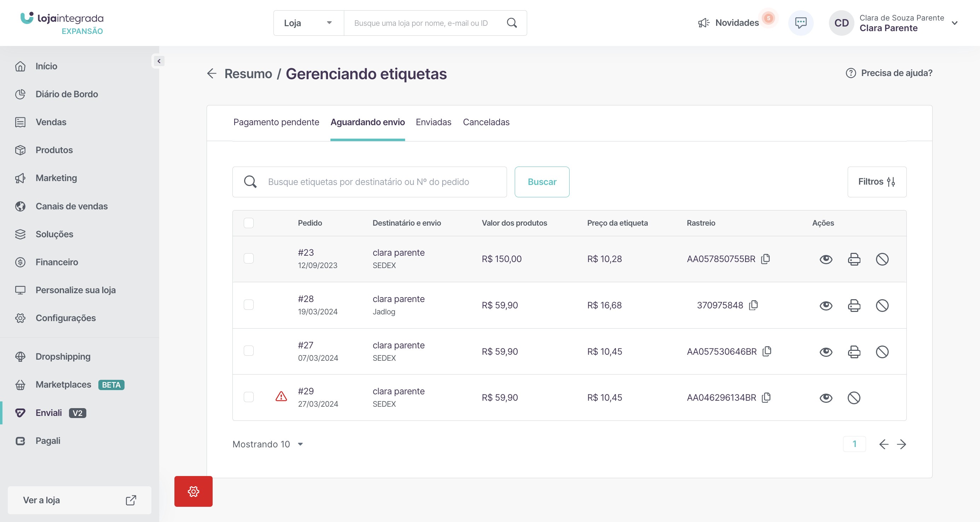This screenshot has height=522, width=980.
Task: Click the Buscar button
Action: [x=541, y=182]
